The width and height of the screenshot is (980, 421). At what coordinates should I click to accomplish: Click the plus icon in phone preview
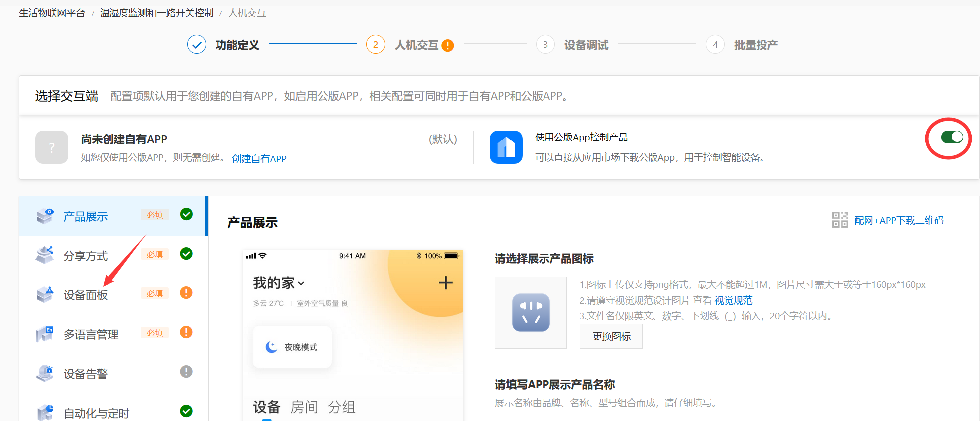445,283
